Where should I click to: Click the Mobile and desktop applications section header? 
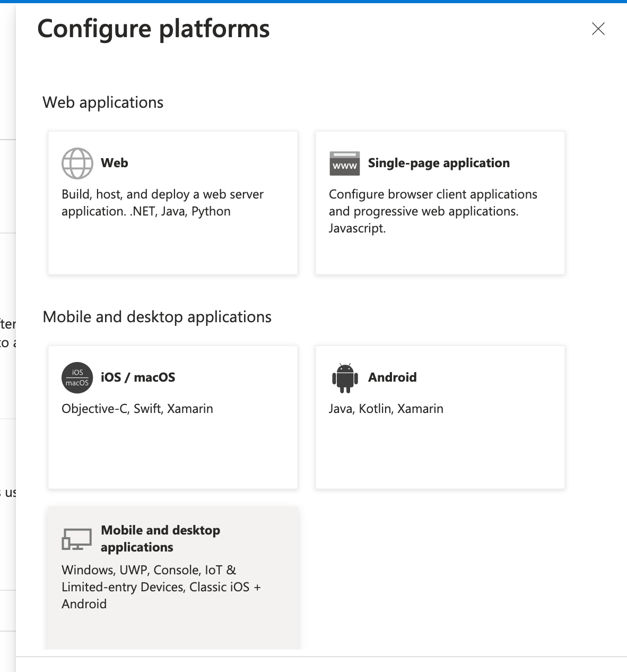point(157,316)
